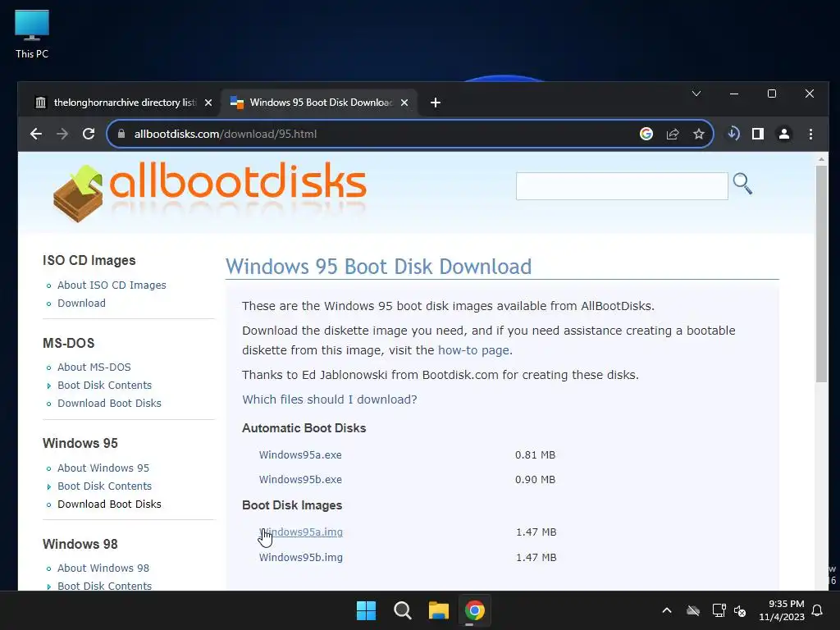Open a new browser tab
The image size is (840, 630).
click(436, 103)
